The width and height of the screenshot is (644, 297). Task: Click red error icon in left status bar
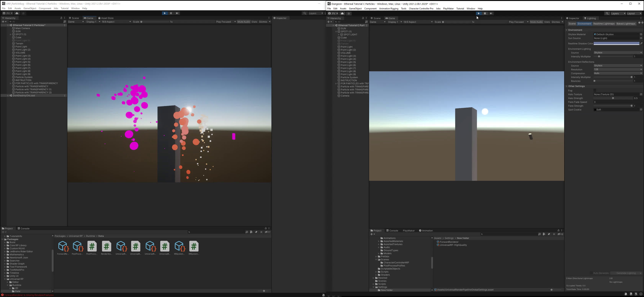[x=2, y=295]
